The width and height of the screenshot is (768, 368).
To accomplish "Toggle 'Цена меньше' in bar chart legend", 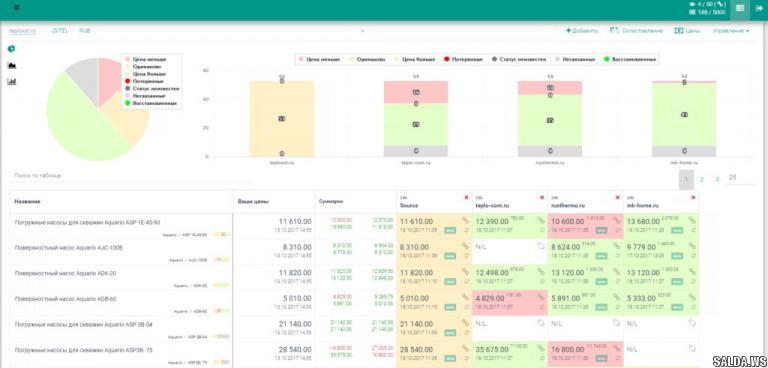I will point(318,59).
